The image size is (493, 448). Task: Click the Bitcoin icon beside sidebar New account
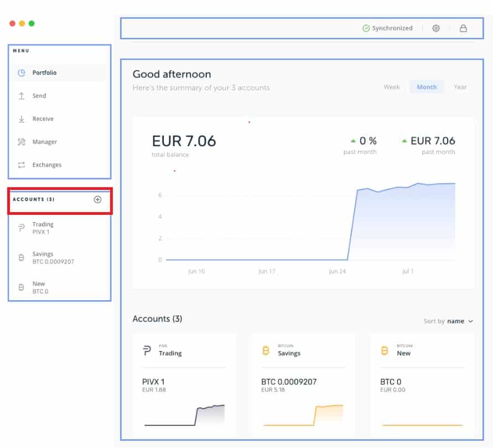22,287
